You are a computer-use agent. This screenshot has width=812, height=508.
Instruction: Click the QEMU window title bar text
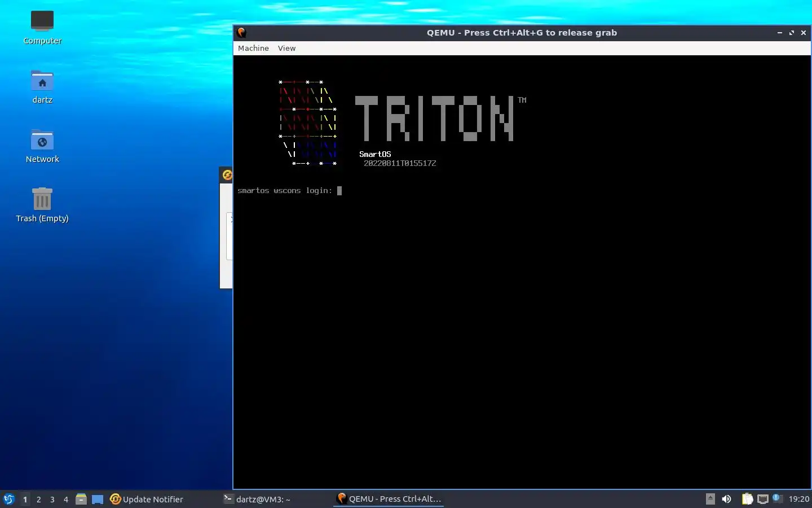click(x=522, y=33)
